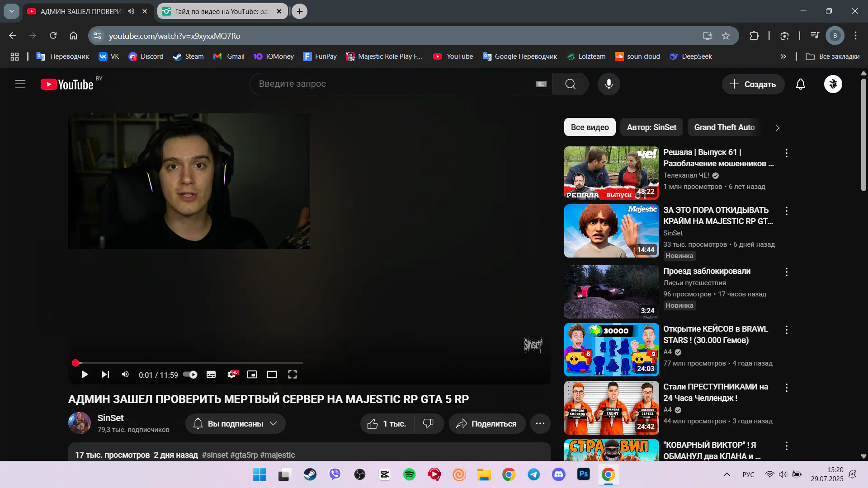The width and height of the screenshot is (868, 488).
Task: Open the Все закладки folder
Action: click(833, 56)
